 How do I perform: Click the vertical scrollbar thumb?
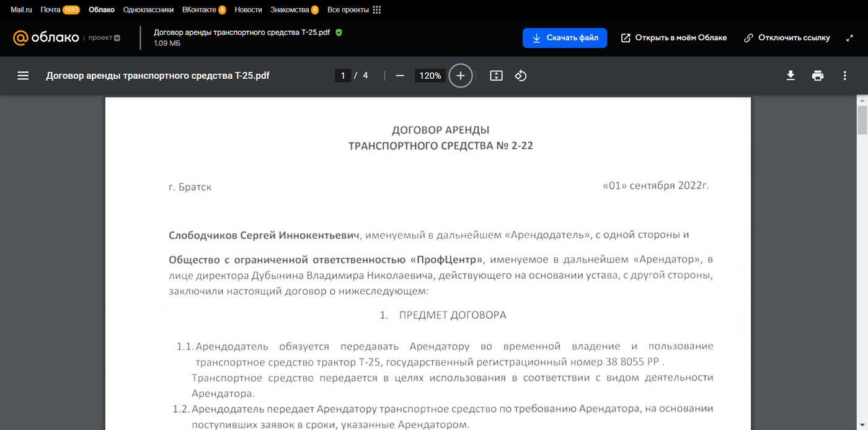[862, 119]
